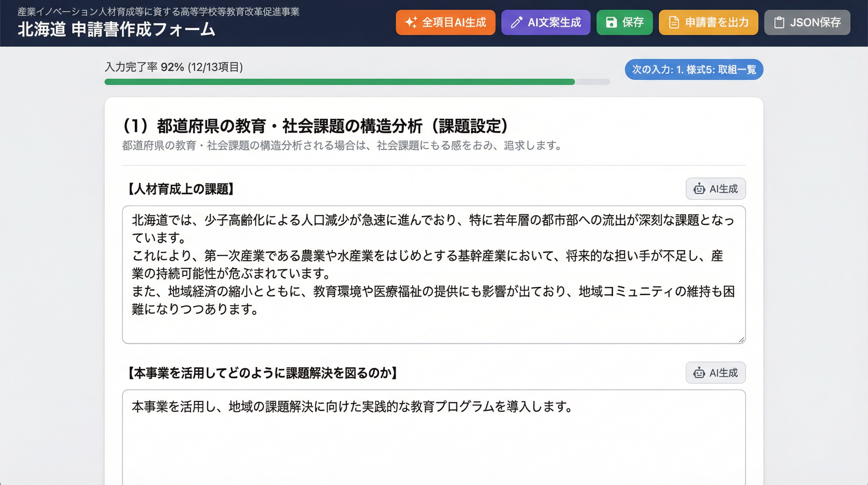Click the clipboard icon on JSON保存 button
This screenshot has height=485, width=868.
pos(779,22)
